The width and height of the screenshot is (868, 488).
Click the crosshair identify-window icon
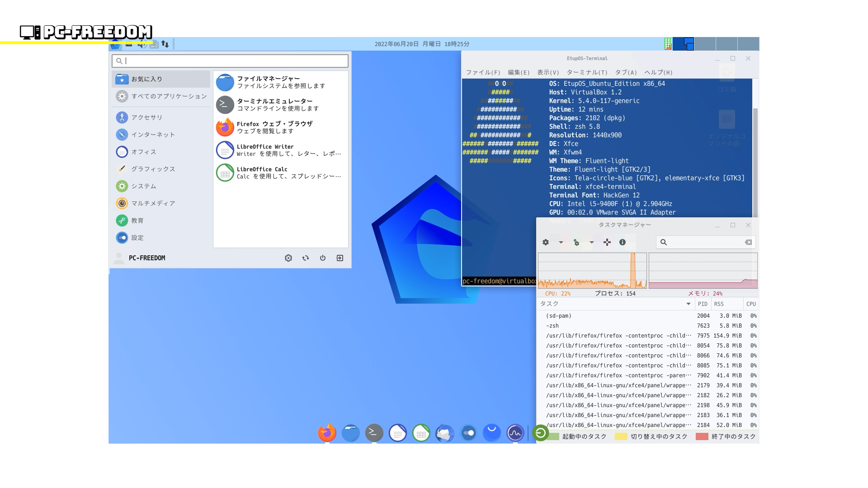click(607, 243)
